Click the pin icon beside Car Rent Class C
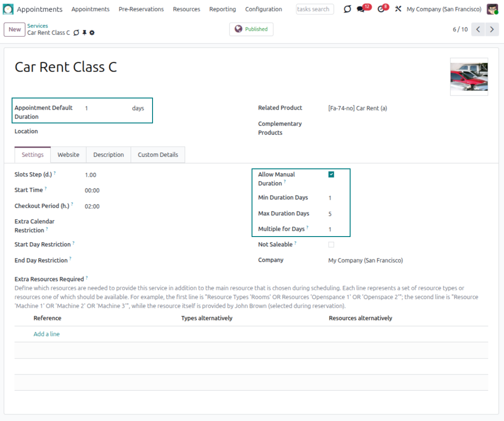The width and height of the screenshot is (504, 421). [84, 33]
